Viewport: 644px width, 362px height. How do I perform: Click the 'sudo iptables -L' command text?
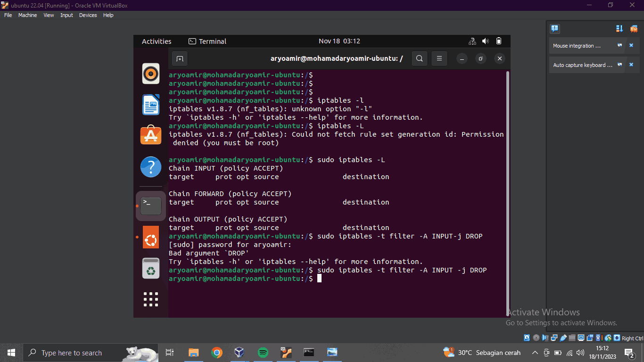351,160
